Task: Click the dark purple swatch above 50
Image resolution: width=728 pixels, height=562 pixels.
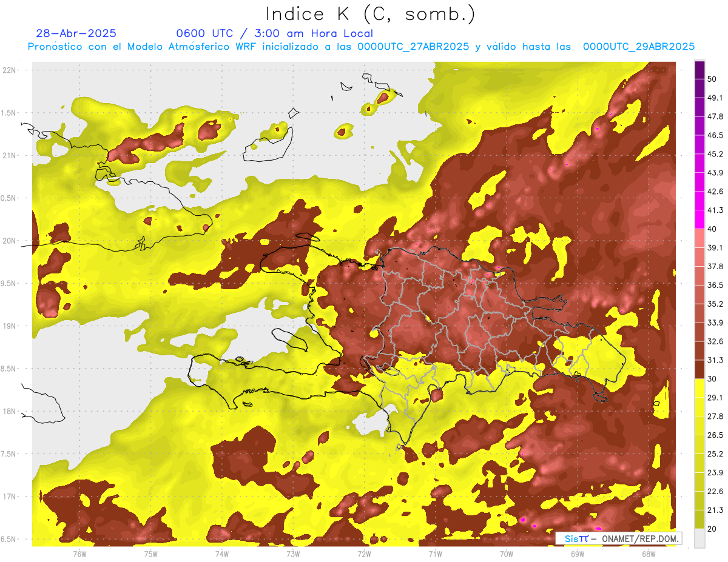Action: point(699,70)
